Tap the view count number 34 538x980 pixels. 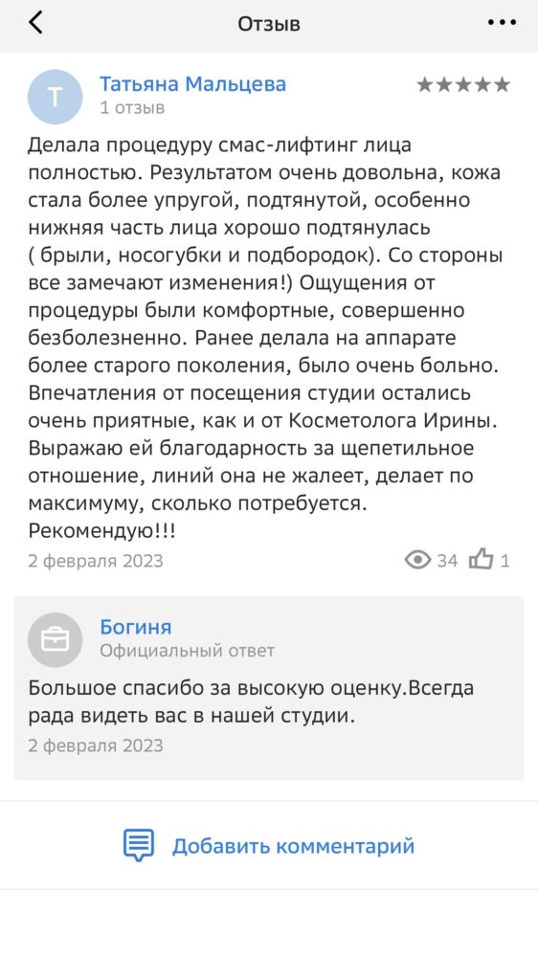tap(447, 561)
